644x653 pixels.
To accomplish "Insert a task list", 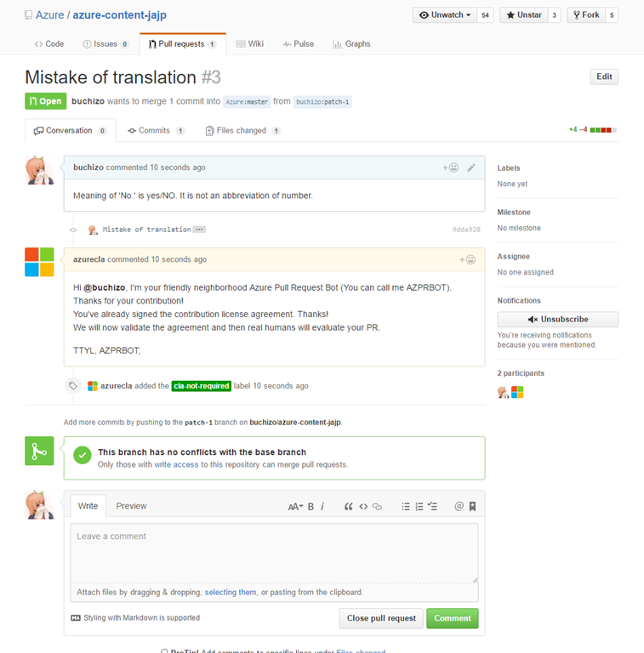I will point(432,507).
